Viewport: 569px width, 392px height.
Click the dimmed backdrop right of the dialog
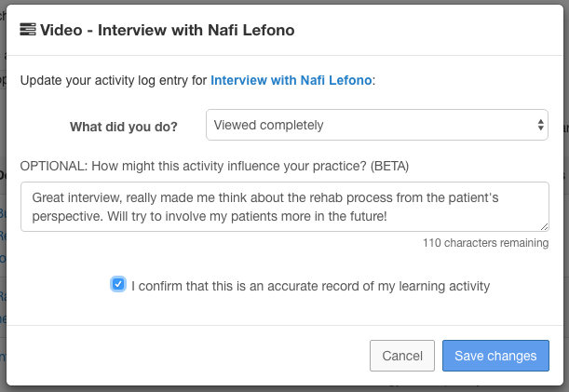[566, 196]
